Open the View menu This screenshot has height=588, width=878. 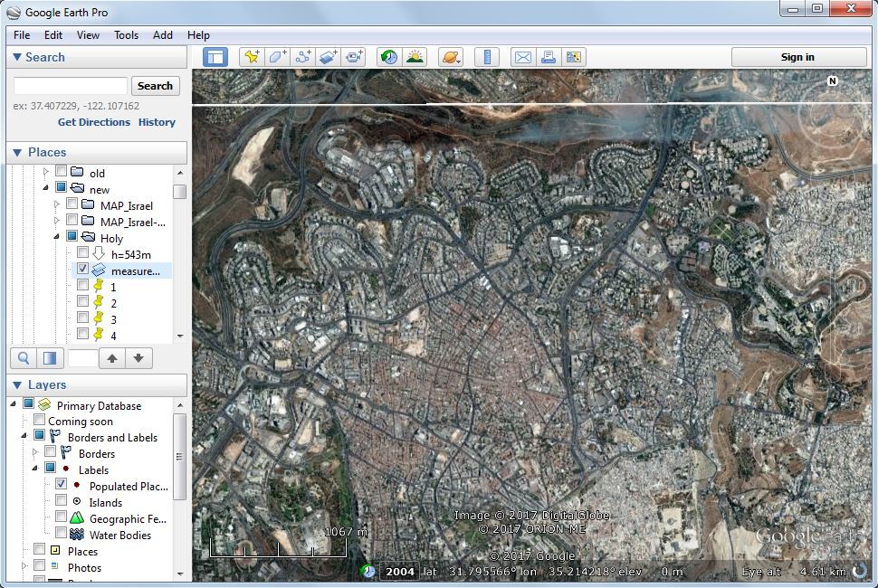click(88, 35)
